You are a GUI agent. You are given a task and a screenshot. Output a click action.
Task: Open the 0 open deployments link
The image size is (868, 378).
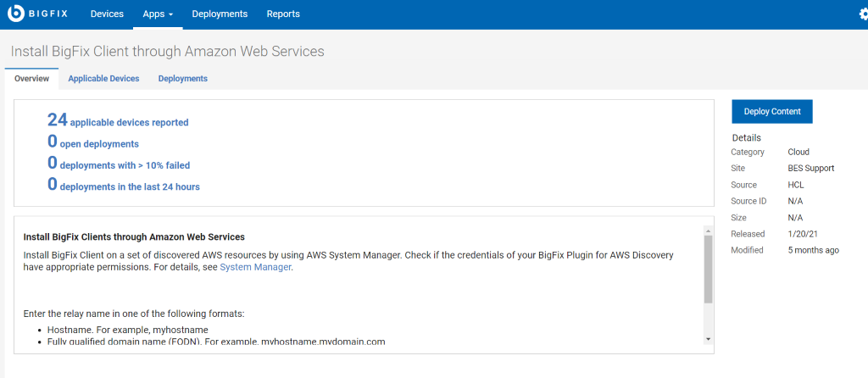click(x=93, y=142)
